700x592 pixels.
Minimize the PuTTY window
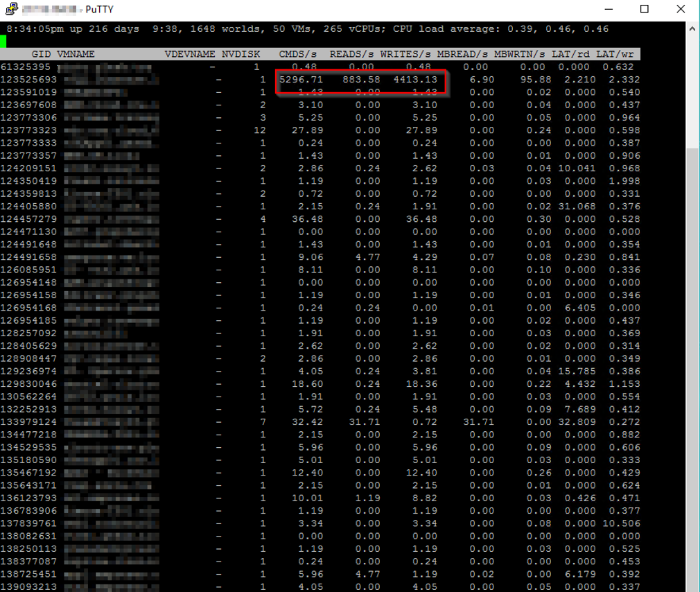[608, 10]
